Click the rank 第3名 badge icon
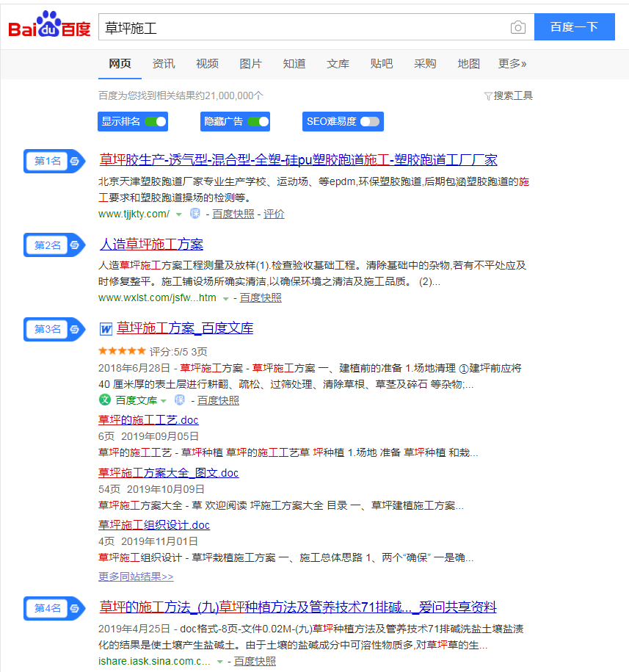The width and height of the screenshot is (629, 672). [54, 329]
